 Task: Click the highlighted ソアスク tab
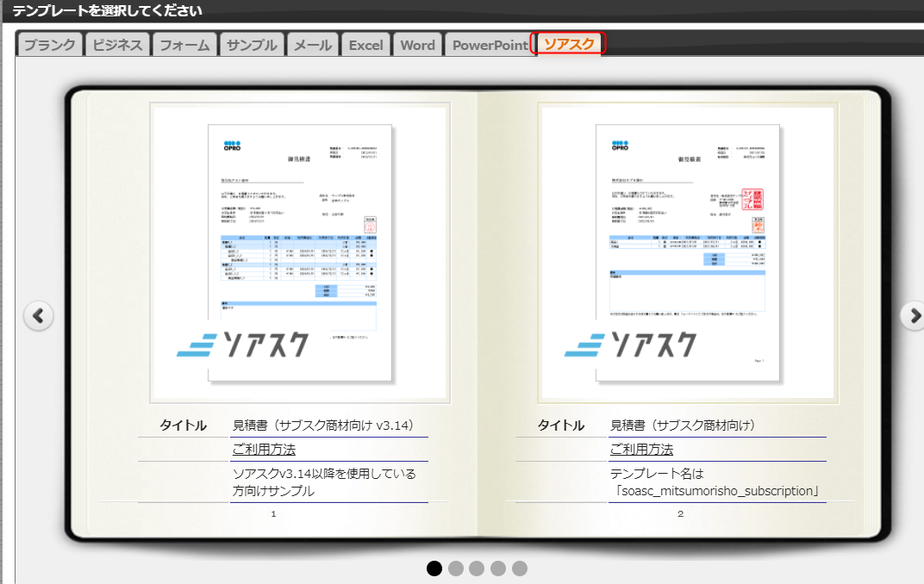(x=569, y=44)
